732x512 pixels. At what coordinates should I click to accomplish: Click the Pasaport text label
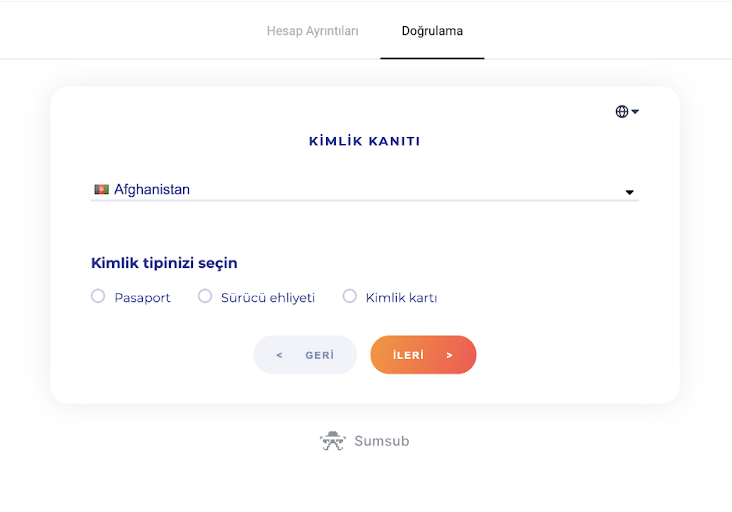[x=142, y=298]
